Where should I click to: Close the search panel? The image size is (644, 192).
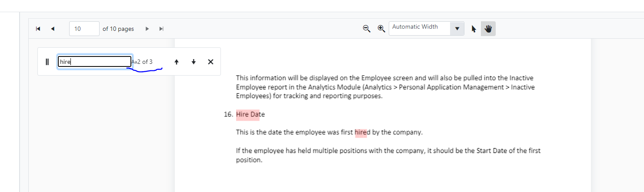coord(210,62)
